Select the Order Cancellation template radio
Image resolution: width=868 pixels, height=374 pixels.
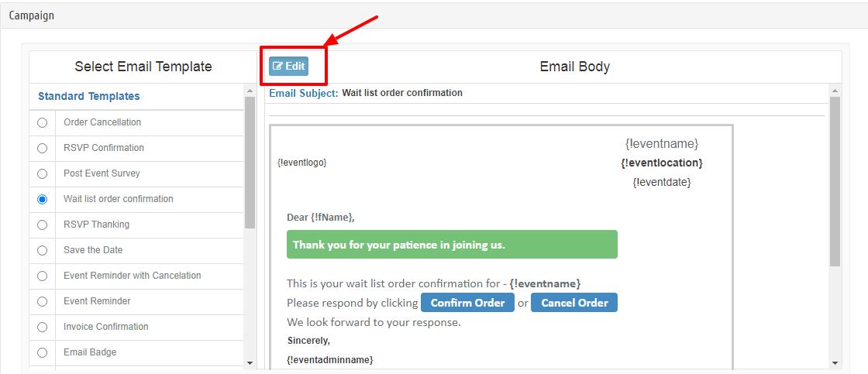pyautogui.click(x=42, y=122)
